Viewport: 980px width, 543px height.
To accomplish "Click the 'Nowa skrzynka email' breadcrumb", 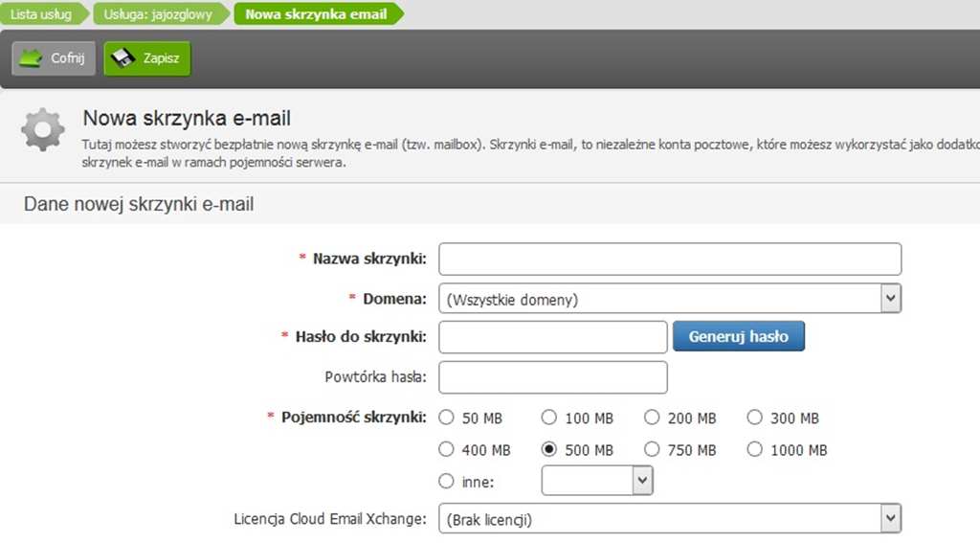I will coord(316,14).
